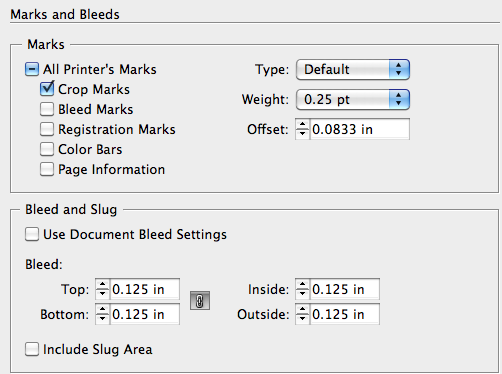Click the Bottom bleed stepper arrows

pyautogui.click(x=102, y=314)
